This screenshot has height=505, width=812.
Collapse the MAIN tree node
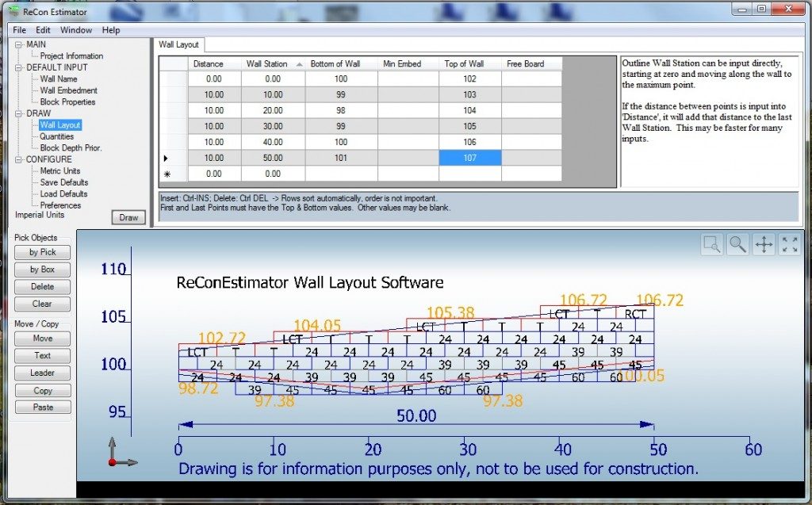pyautogui.click(x=19, y=44)
